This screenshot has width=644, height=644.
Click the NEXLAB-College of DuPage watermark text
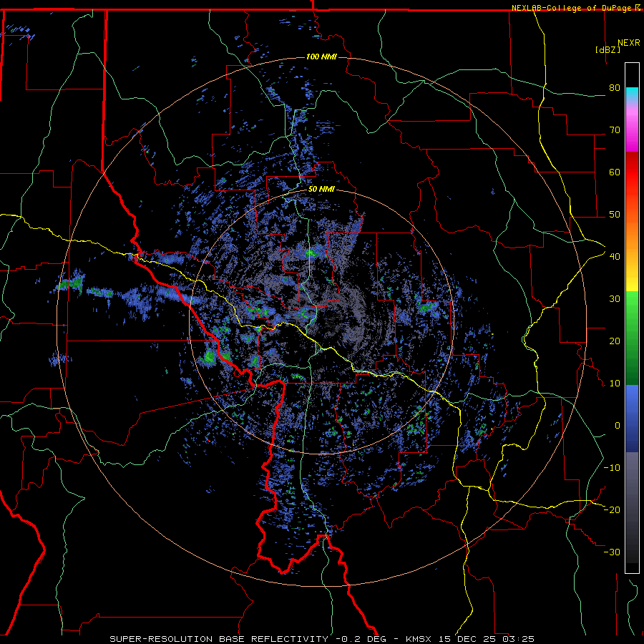pos(575,8)
